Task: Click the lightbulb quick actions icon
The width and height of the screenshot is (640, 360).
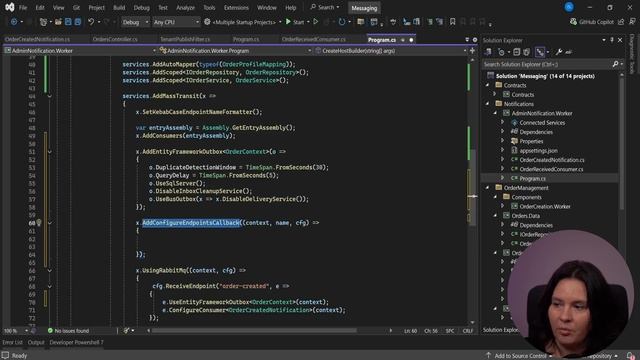Action: click(x=39, y=223)
